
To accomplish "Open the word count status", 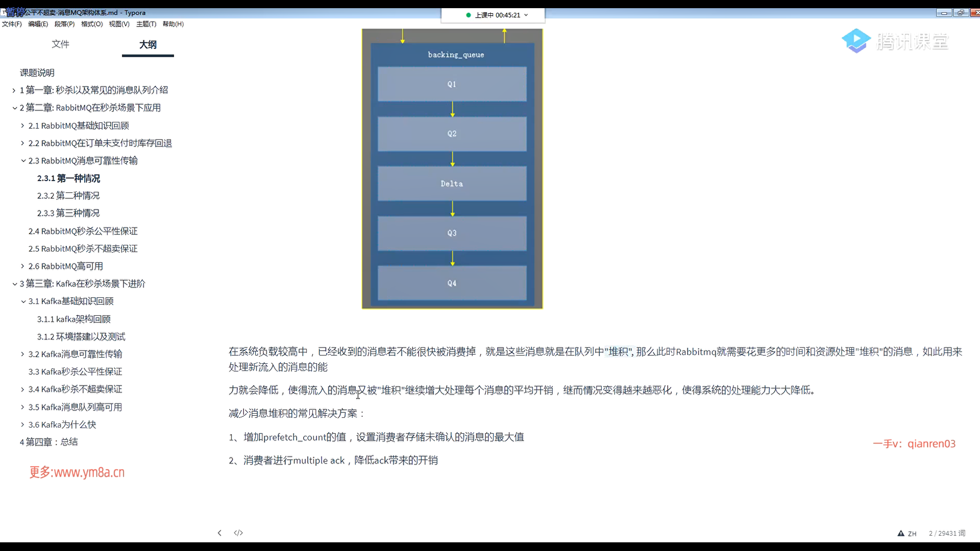I will (x=947, y=533).
